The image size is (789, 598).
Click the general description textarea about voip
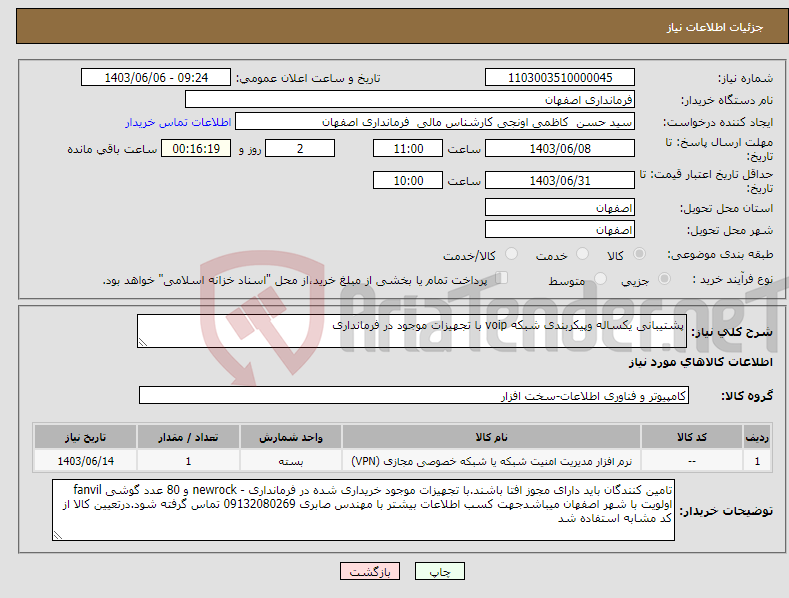tap(412, 331)
